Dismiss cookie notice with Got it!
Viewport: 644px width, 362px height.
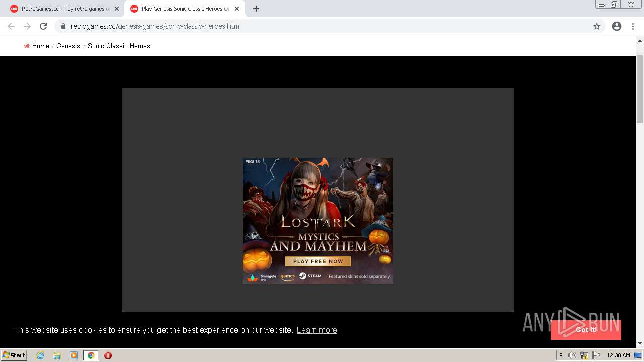click(x=586, y=330)
